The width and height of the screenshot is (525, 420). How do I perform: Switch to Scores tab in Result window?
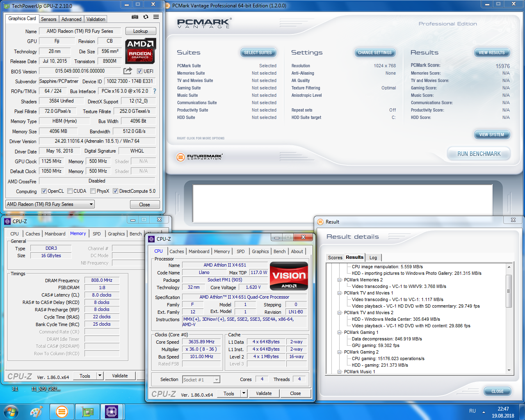[335, 258]
